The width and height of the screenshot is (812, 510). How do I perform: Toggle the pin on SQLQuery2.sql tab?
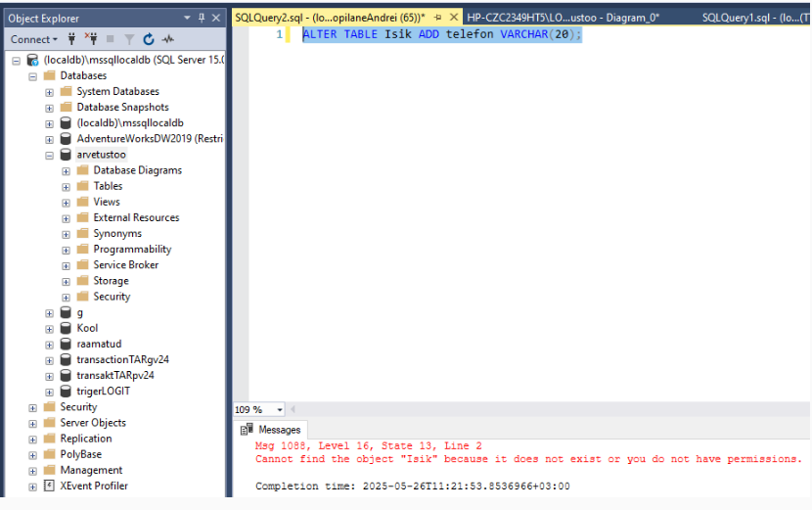437,18
